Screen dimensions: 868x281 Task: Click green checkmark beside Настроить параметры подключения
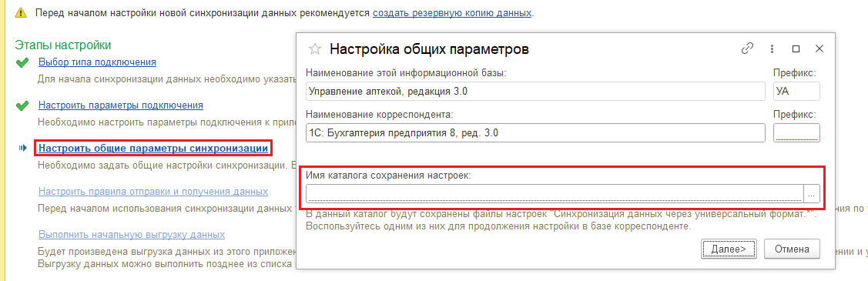tap(22, 105)
